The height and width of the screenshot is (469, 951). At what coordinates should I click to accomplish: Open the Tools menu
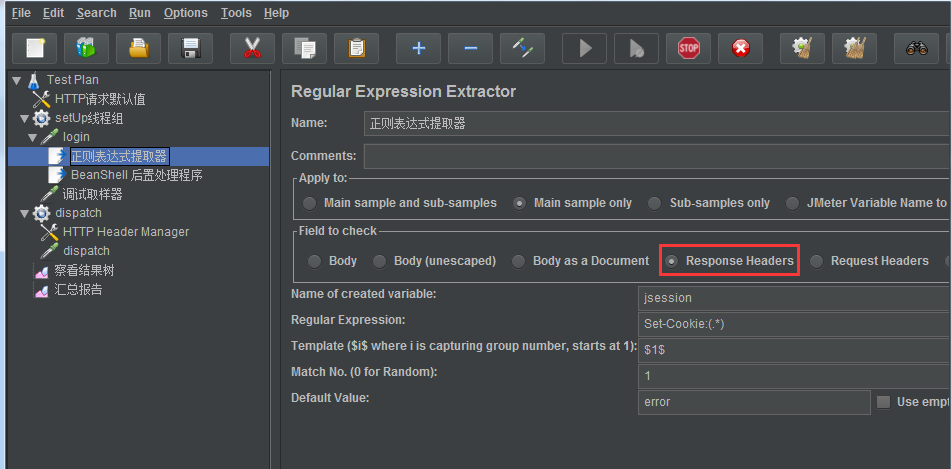click(236, 13)
